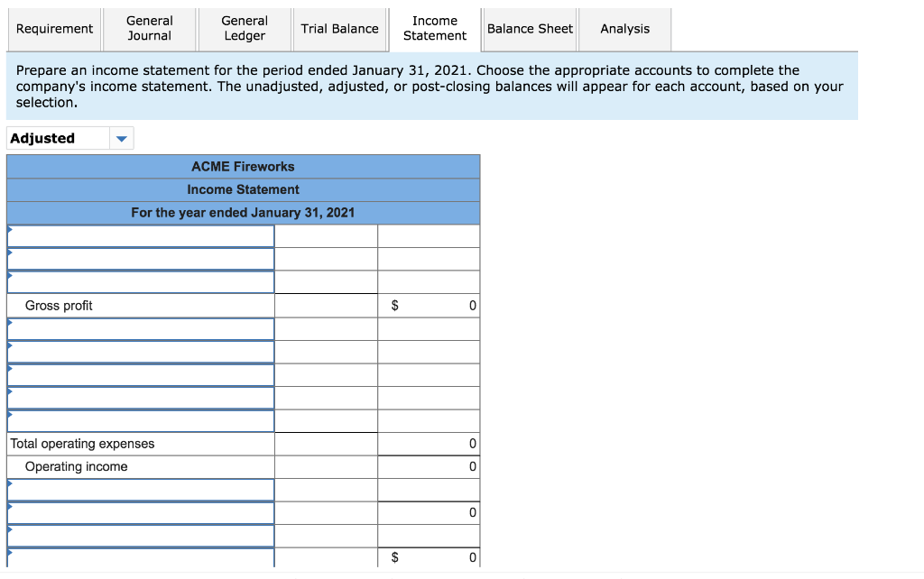The height and width of the screenshot is (579, 924).
Task: Switch to the General Journal tab
Action: 150,29
